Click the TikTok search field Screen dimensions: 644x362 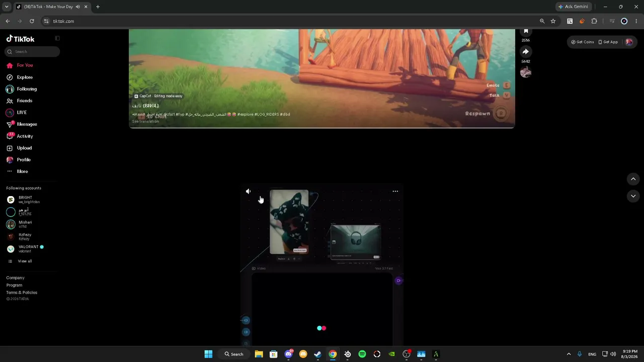click(32, 52)
